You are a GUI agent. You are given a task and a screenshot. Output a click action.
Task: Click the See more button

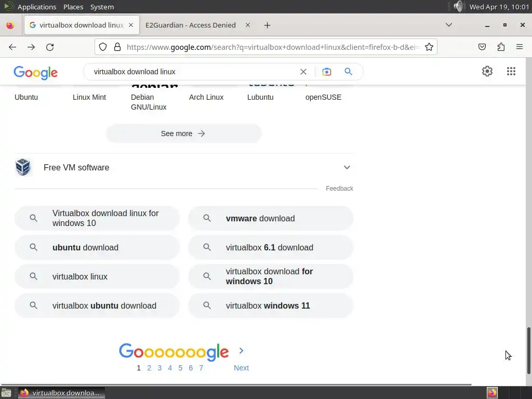183,134
